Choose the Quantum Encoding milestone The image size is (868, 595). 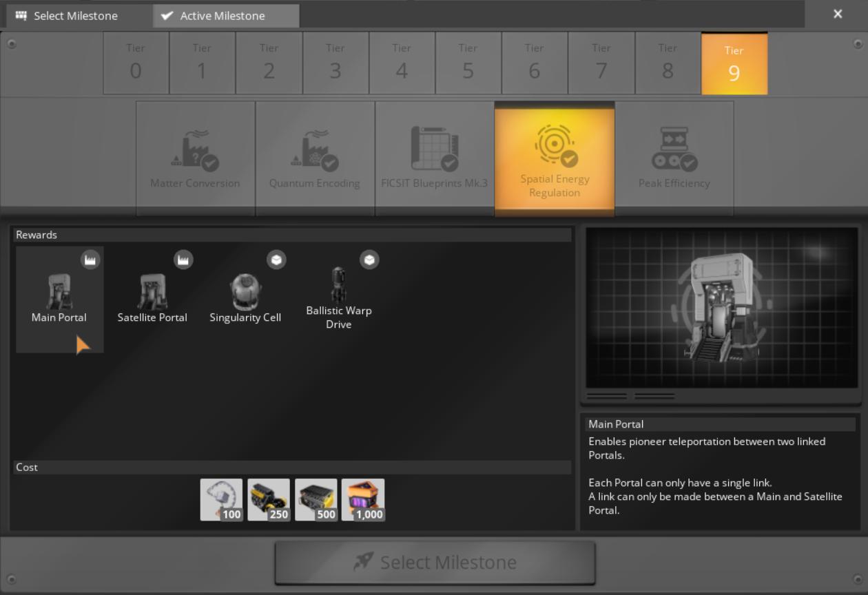(x=315, y=158)
